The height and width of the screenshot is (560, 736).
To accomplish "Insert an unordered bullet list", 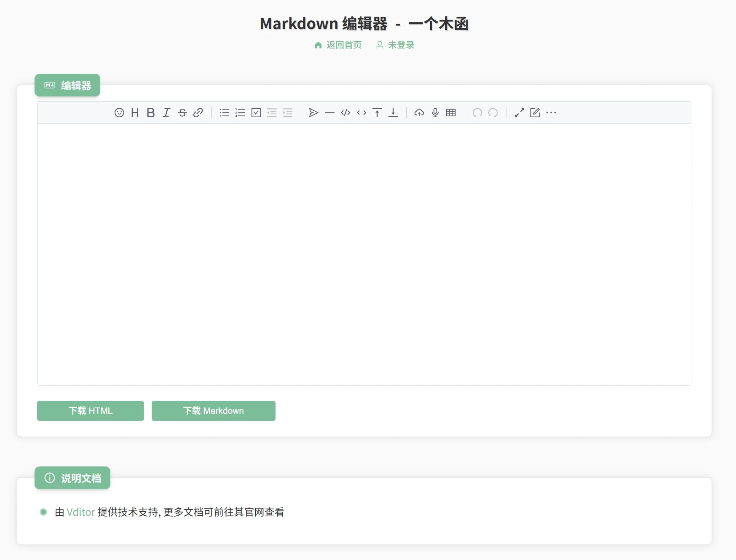I will pos(225,113).
